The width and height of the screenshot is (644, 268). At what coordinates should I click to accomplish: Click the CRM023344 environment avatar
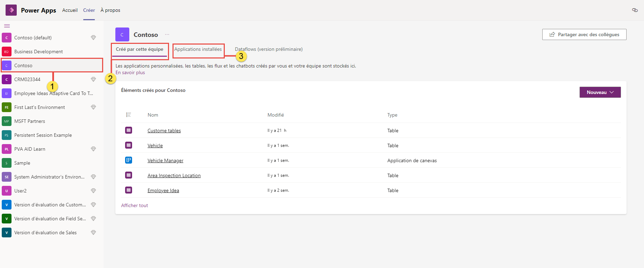pyautogui.click(x=7, y=79)
